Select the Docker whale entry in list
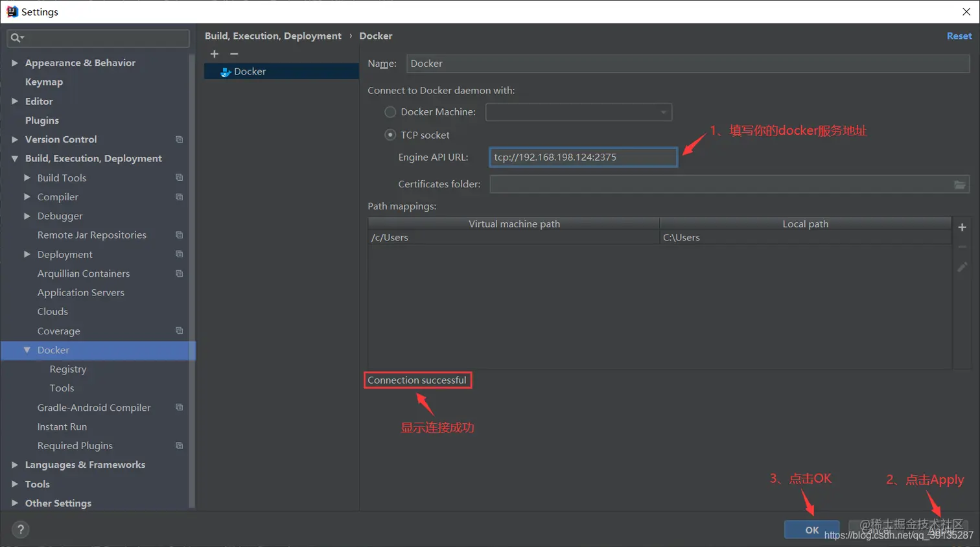Viewport: 980px width, 547px height. (x=281, y=71)
